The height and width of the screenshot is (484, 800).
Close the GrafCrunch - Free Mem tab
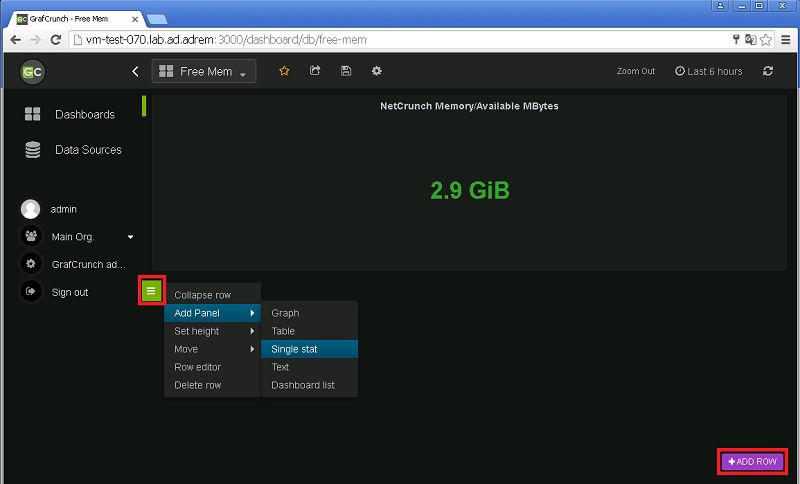135,19
